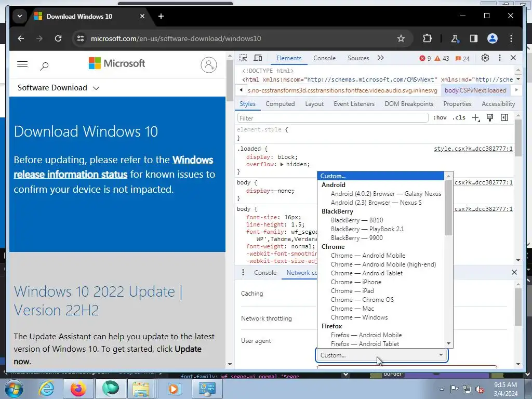Screen dimensions: 532x399
Task: Choose BlackBerry — 9900 option
Action: coord(381,238)
